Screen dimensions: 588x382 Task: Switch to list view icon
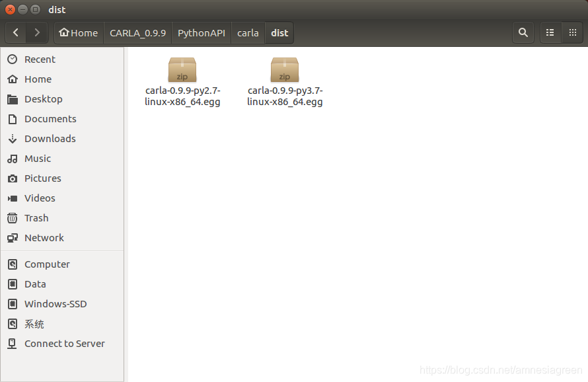tap(550, 32)
